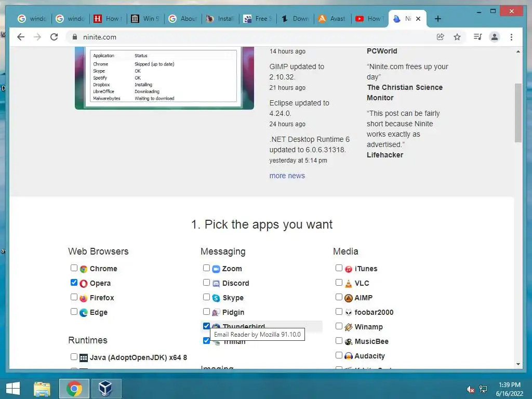Open the Windows Start menu
This screenshot has width=532, height=399.
click(x=13, y=389)
